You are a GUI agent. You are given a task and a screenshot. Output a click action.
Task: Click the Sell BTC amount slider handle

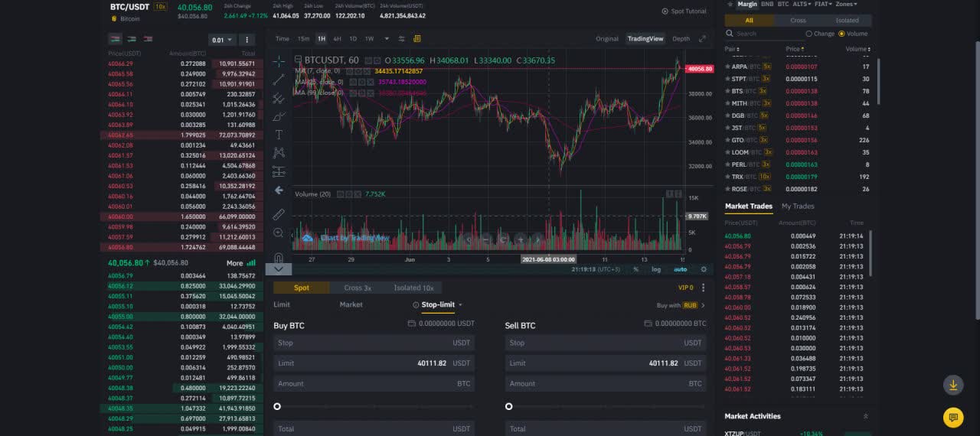pyautogui.click(x=508, y=406)
